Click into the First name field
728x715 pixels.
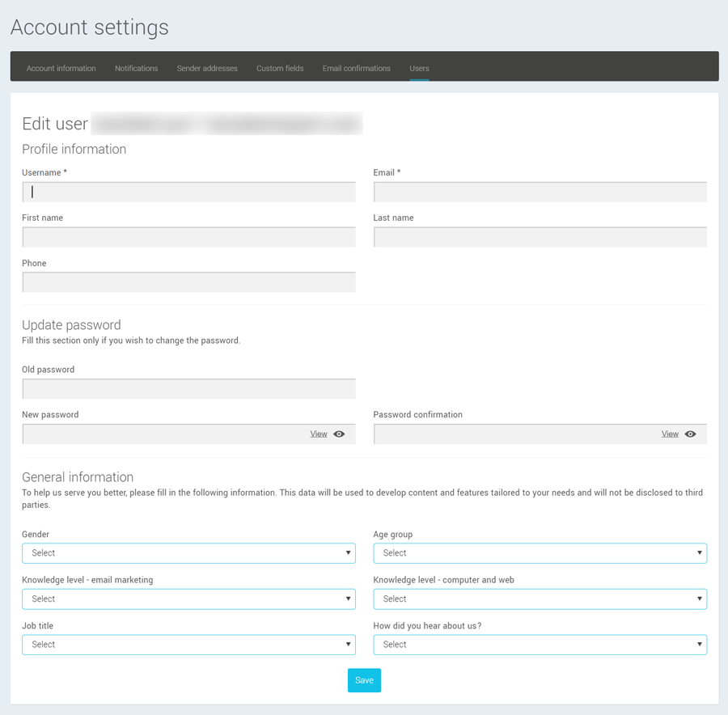188,237
